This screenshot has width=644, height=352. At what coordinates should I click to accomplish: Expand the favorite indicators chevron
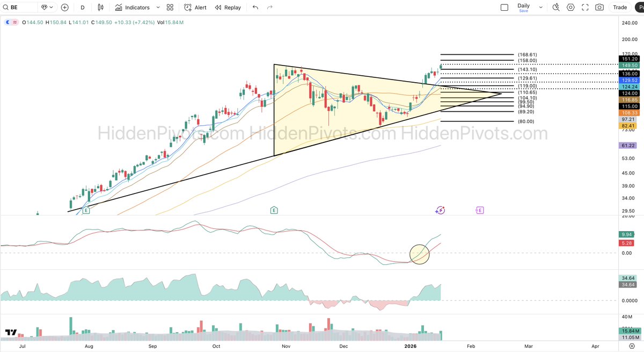[x=157, y=8]
